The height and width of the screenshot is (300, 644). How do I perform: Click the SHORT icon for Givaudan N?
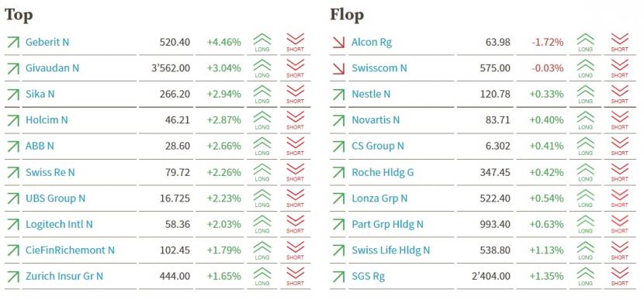(x=295, y=67)
